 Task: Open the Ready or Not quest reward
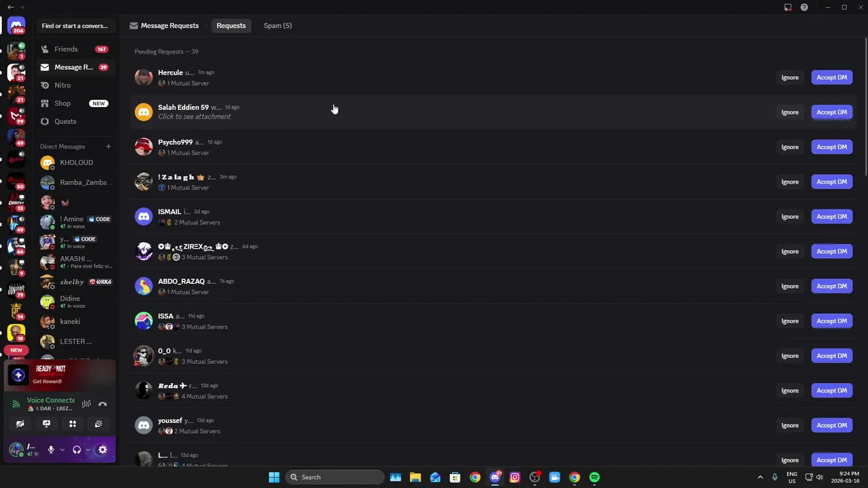[60, 374]
